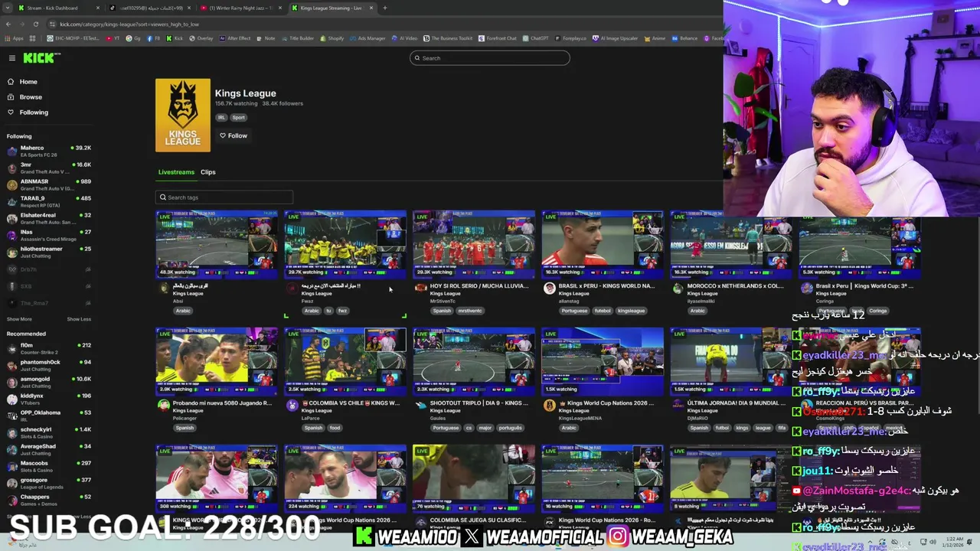The image size is (980, 551).
Task: Follow the Kings League category
Action: coord(233,135)
